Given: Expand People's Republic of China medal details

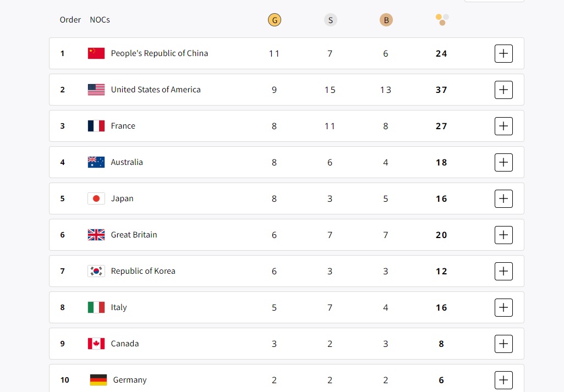Looking at the screenshot, I should (503, 53).
